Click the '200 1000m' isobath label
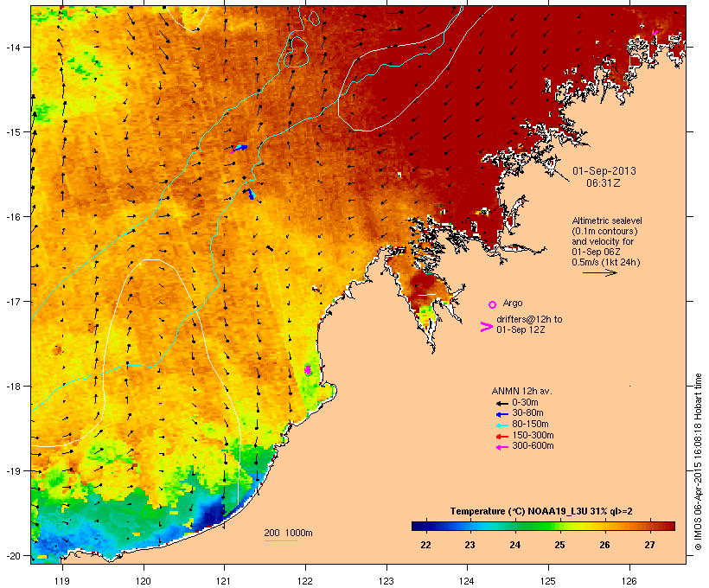Screen dimensions: 709x588 pyautogui.click(x=289, y=533)
